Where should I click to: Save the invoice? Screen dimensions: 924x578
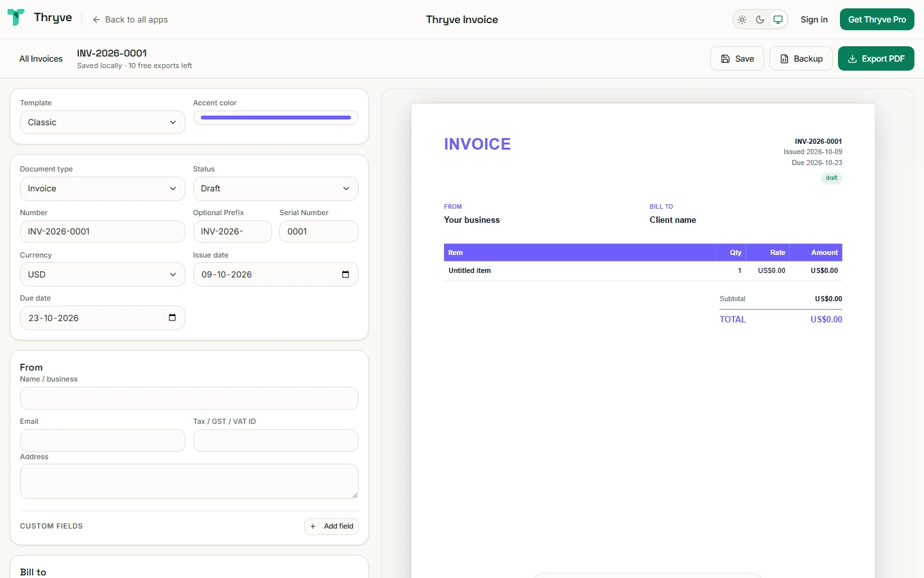[737, 58]
